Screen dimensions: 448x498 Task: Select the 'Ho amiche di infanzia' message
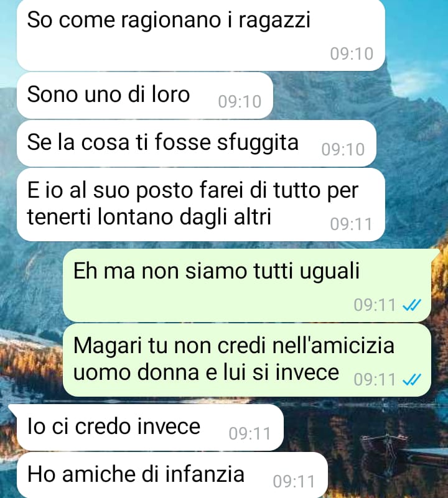(x=172, y=475)
